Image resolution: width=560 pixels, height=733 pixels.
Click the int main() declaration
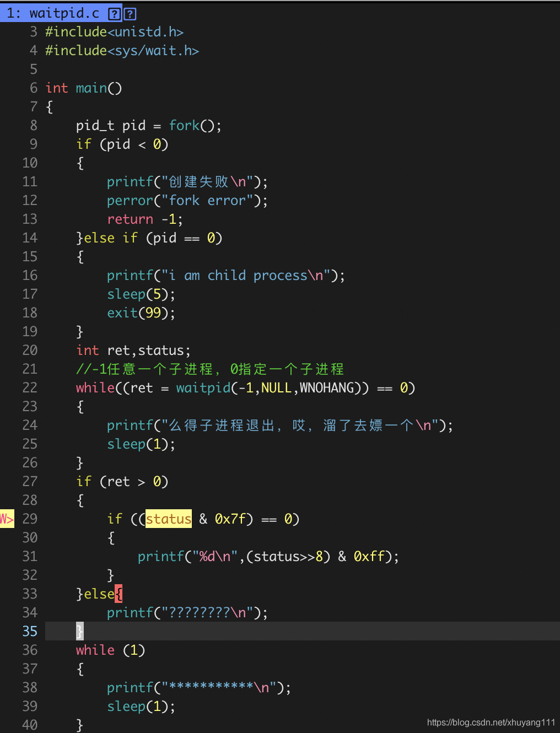[84, 88]
